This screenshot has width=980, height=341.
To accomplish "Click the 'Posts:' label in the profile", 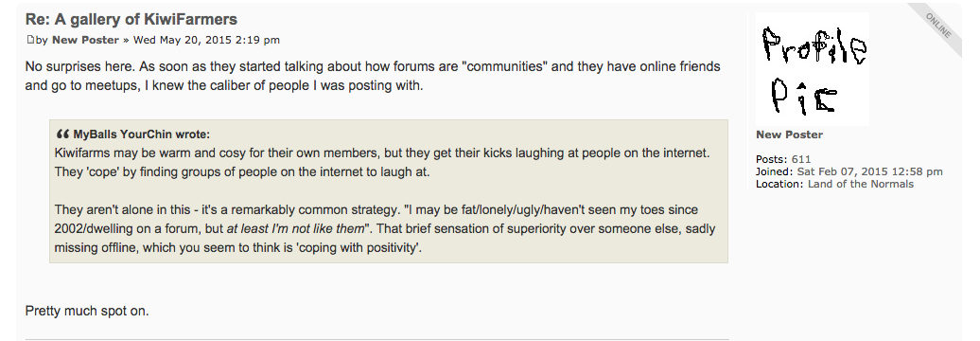I will [772, 159].
